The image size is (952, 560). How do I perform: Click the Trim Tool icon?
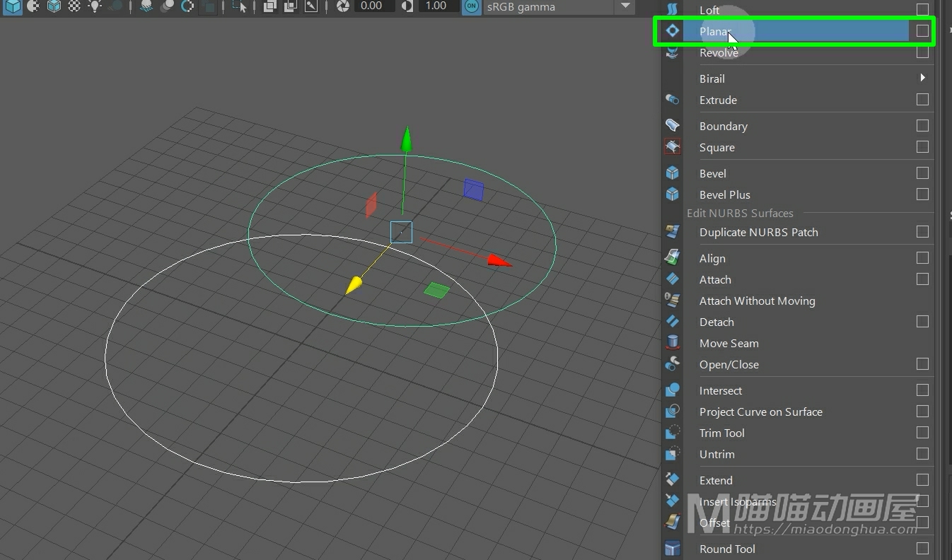[x=672, y=433]
